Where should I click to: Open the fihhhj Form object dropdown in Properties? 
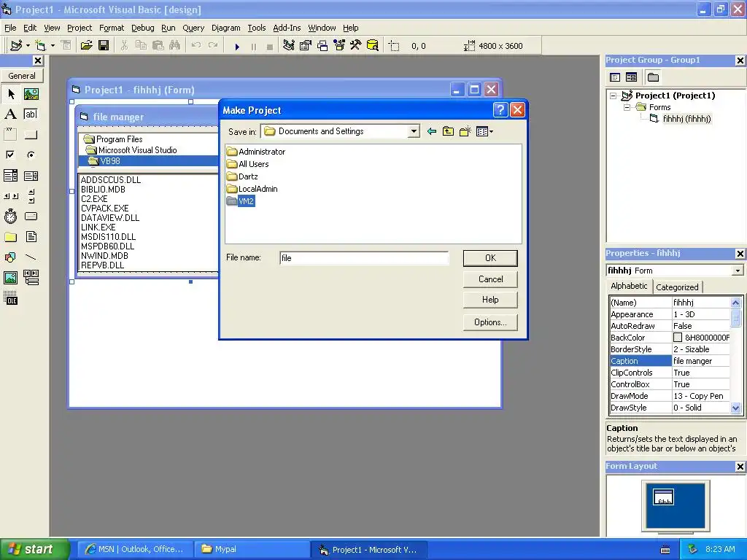tap(738, 271)
